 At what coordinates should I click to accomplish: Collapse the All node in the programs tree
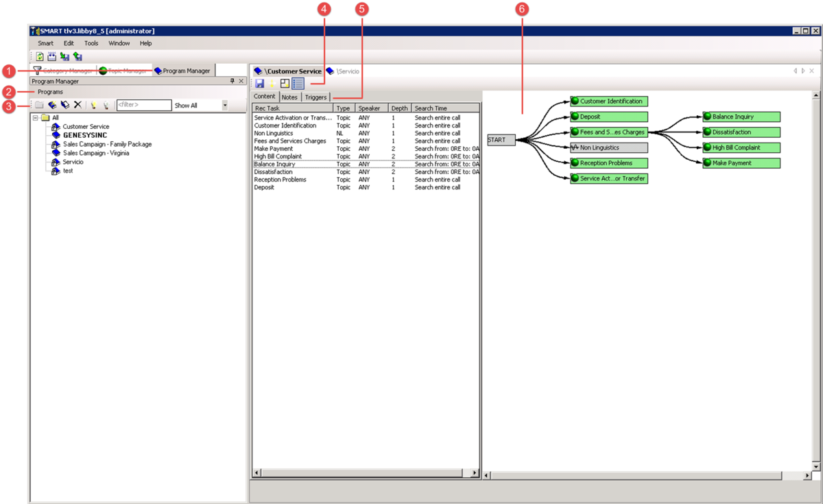click(34, 117)
